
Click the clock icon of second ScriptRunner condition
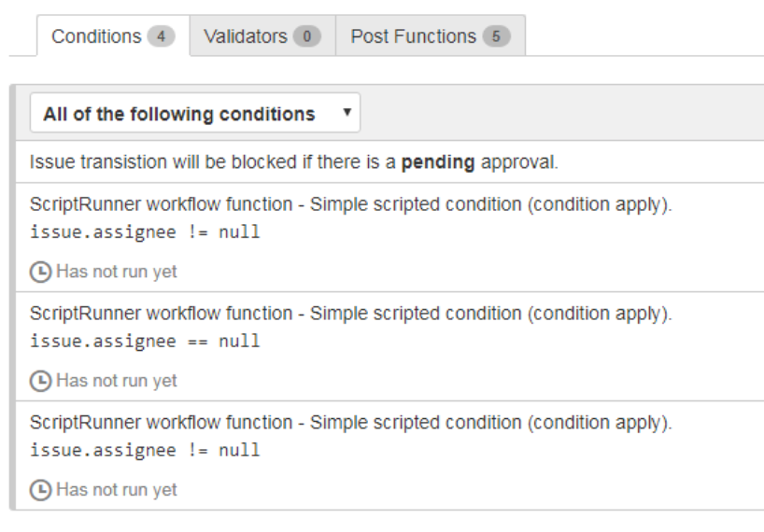coord(40,381)
